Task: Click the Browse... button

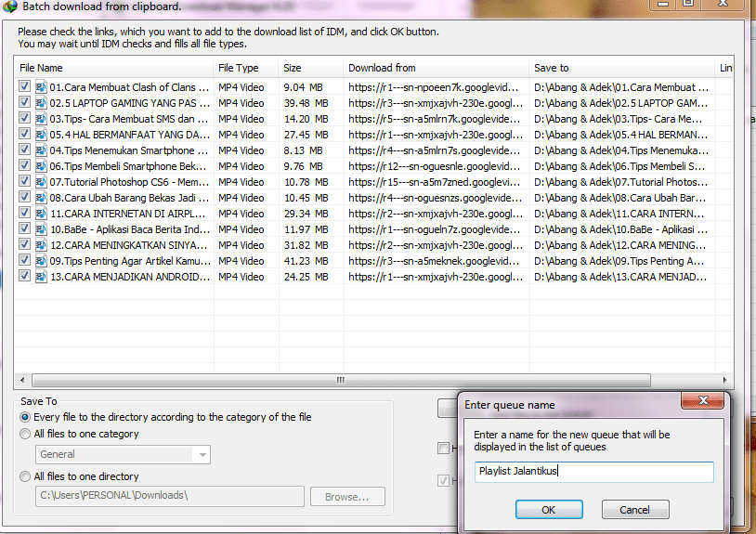Action: (347, 497)
